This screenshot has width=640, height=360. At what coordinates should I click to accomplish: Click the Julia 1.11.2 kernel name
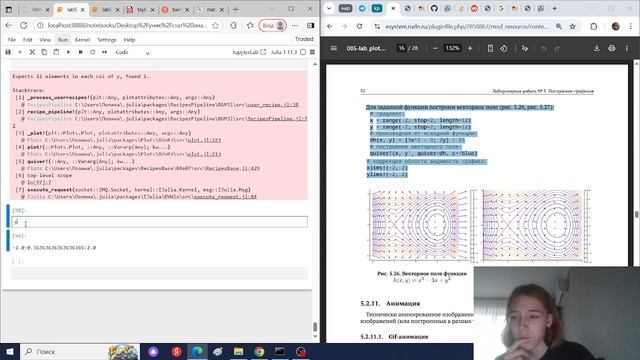coord(284,52)
